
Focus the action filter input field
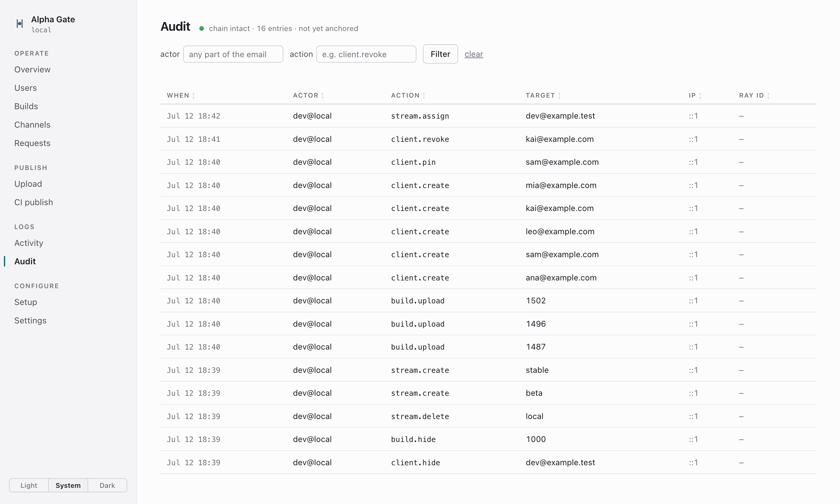[x=366, y=54]
